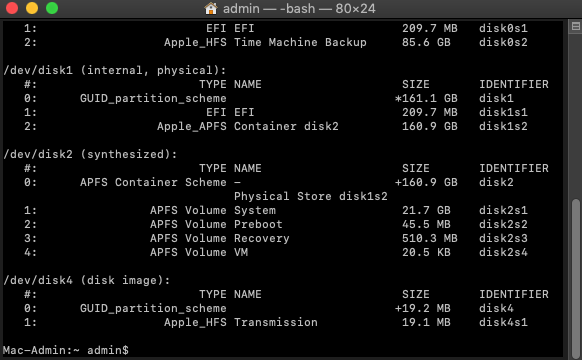The height and width of the screenshot is (360, 582).
Task: Zoom the window using the green button
Action: [x=52, y=8]
